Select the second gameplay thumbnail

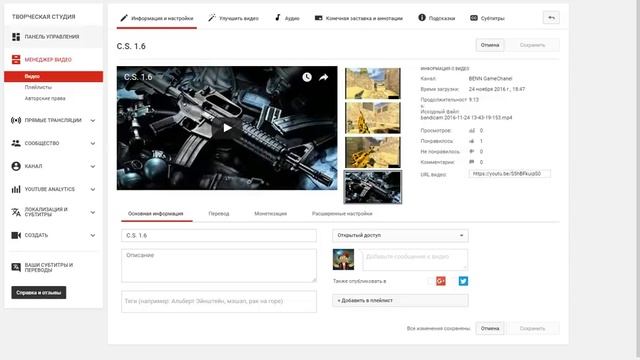click(373, 118)
